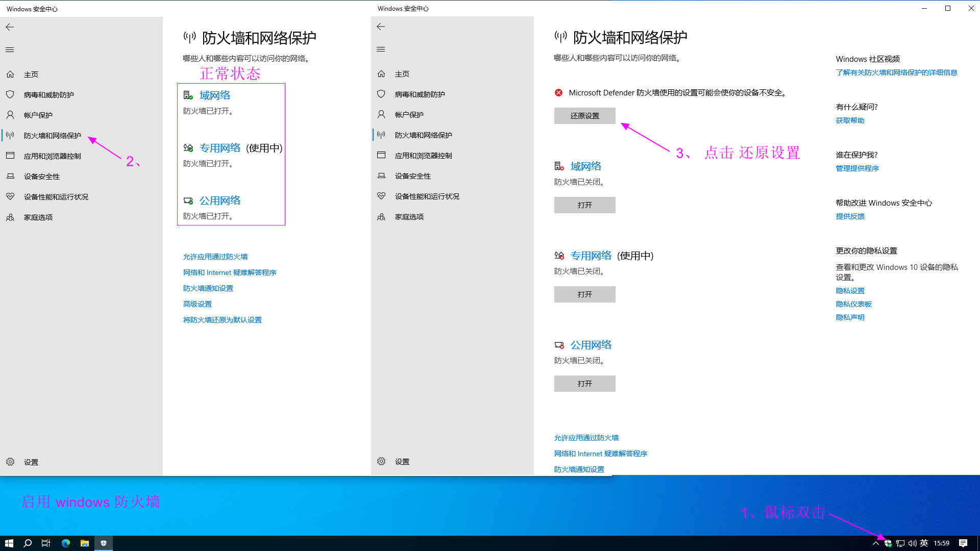Screen dimensions: 980x551
Task: Click the 15:59 taskbar clock
Action: pos(941,543)
